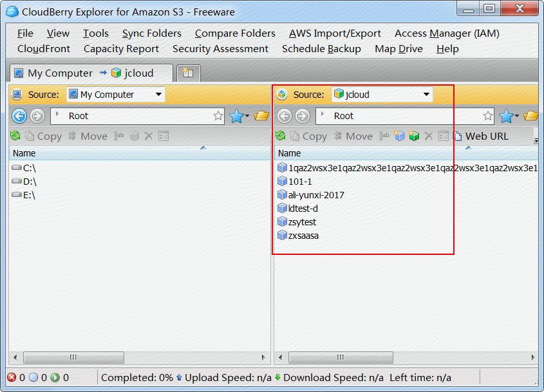This screenshot has width=544, height=392.
Task: Expand the jcloud toolbar overflow arrow
Action: [x=536, y=140]
